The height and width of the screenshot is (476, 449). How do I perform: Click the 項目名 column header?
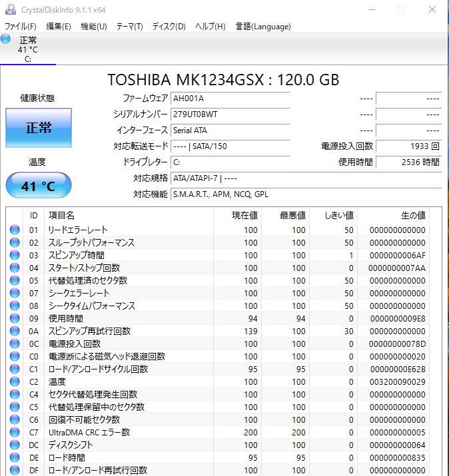coord(129,216)
